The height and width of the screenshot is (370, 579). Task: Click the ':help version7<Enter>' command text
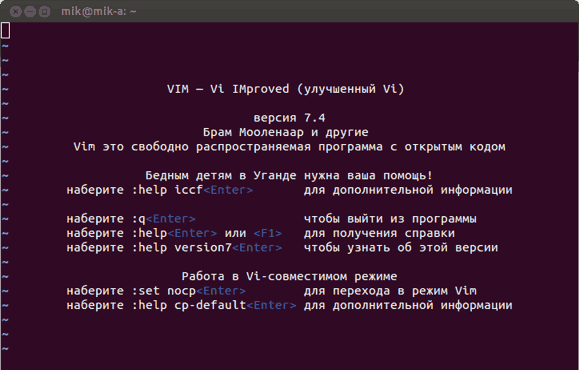pos(207,247)
